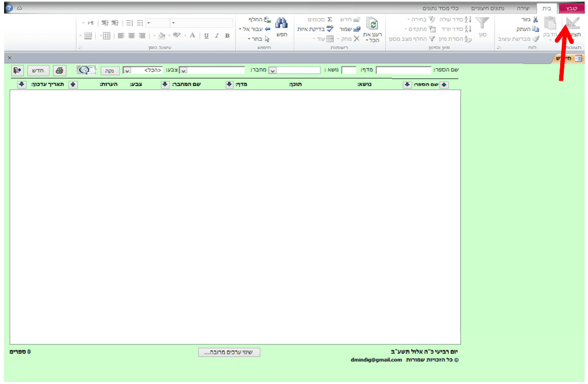Switch to Database Tools (כלי מסד נתונים) tab
Viewport: 588px width, 384px height.
point(441,8)
